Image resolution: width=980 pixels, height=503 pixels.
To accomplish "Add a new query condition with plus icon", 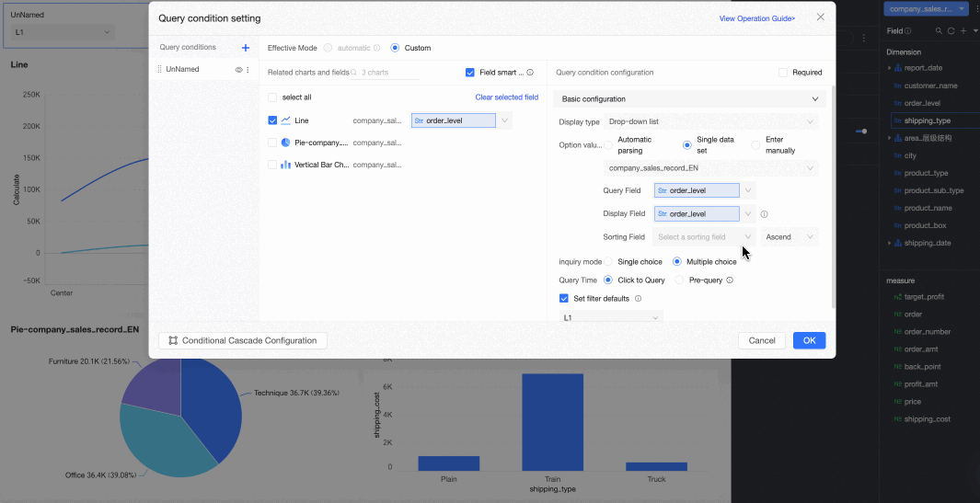I will coord(245,48).
